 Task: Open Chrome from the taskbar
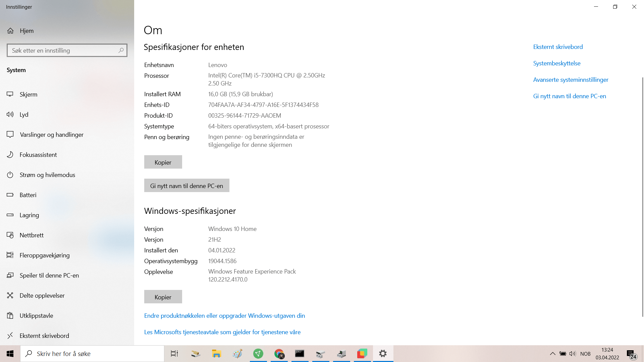point(279,354)
